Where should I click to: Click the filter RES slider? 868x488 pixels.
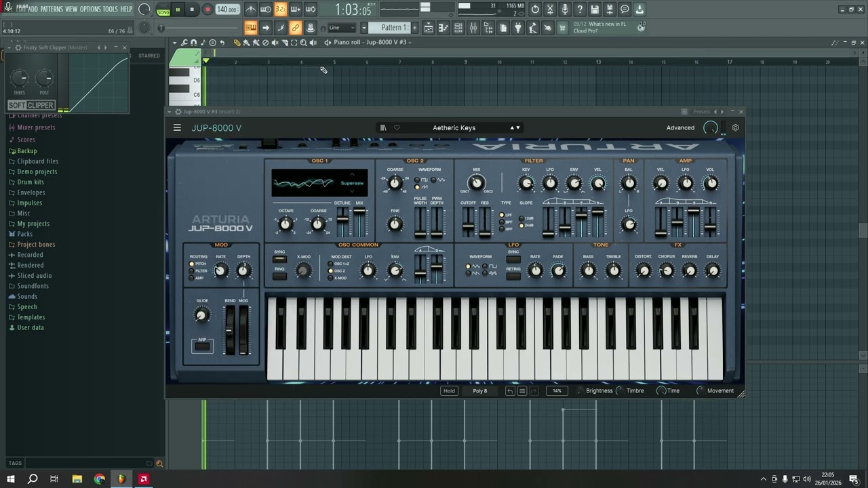click(x=485, y=222)
